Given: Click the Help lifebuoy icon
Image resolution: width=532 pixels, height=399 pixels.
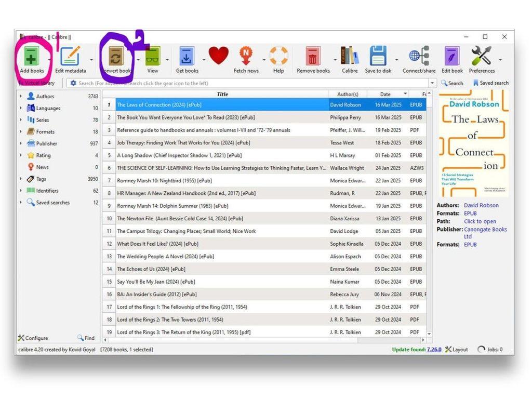Looking at the screenshot, I should pyautogui.click(x=278, y=56).
